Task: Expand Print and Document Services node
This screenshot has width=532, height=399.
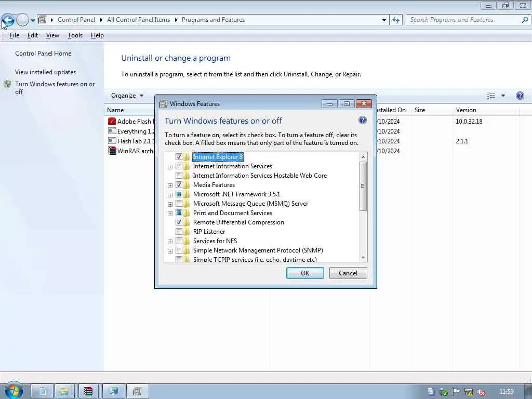Action: [170, 214]
